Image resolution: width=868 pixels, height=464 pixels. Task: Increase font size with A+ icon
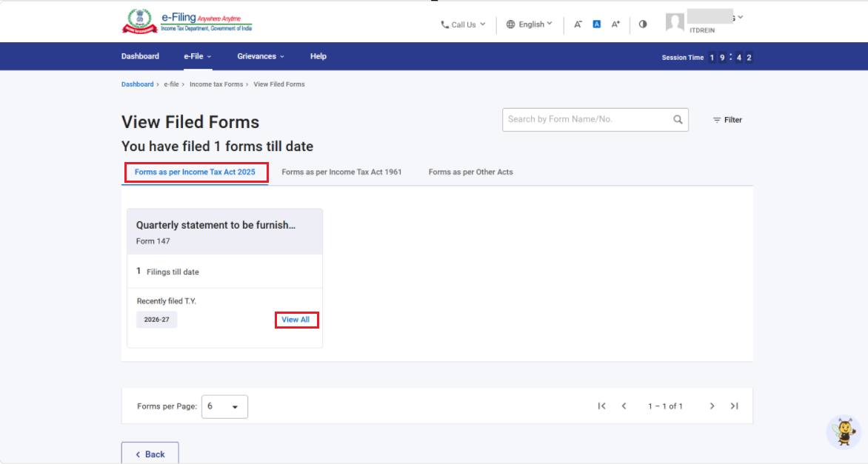615,24
